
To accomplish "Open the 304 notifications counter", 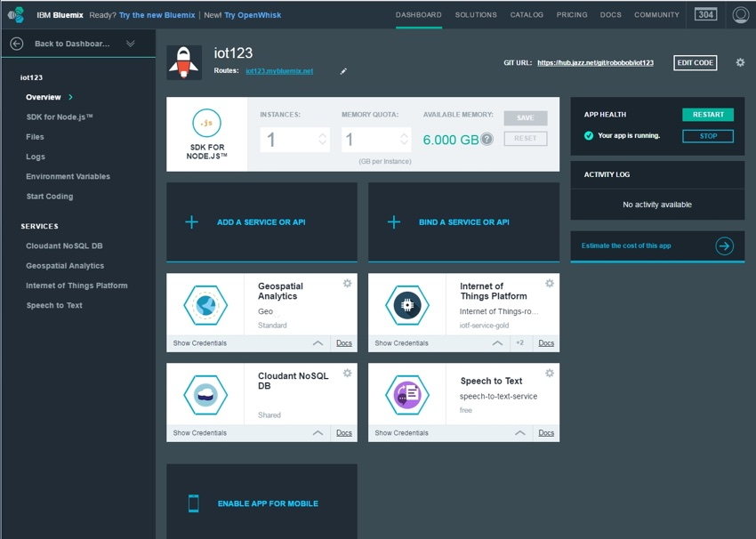I will coord(705,14).
